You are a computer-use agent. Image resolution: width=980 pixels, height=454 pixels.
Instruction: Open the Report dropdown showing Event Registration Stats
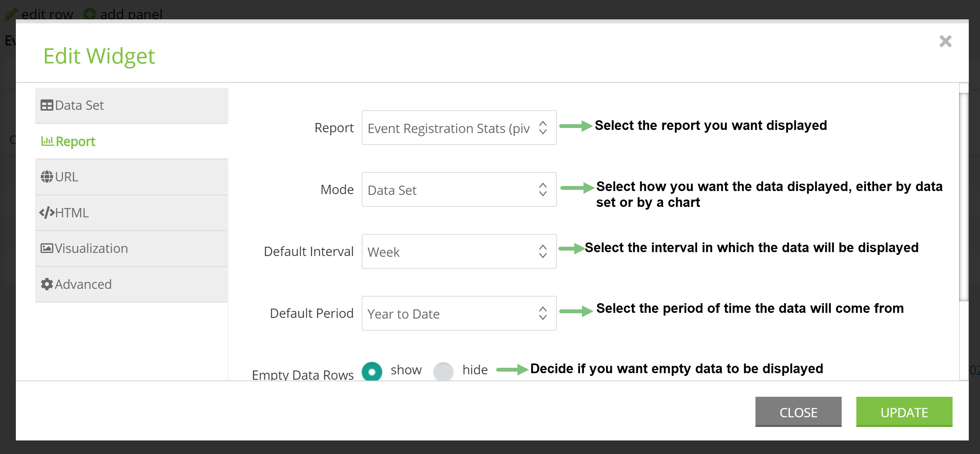(x=459, y=128)
